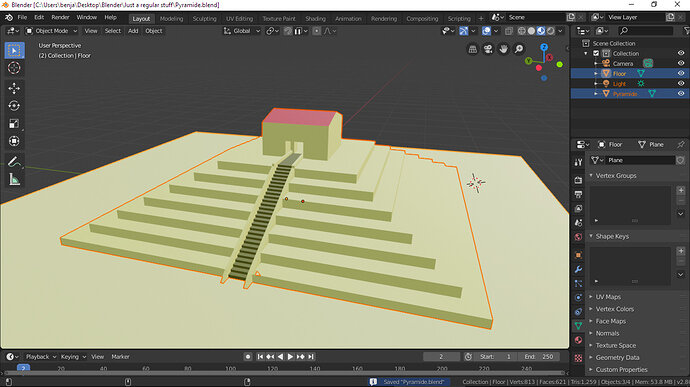Click the outliner search field

click(646, 31)
